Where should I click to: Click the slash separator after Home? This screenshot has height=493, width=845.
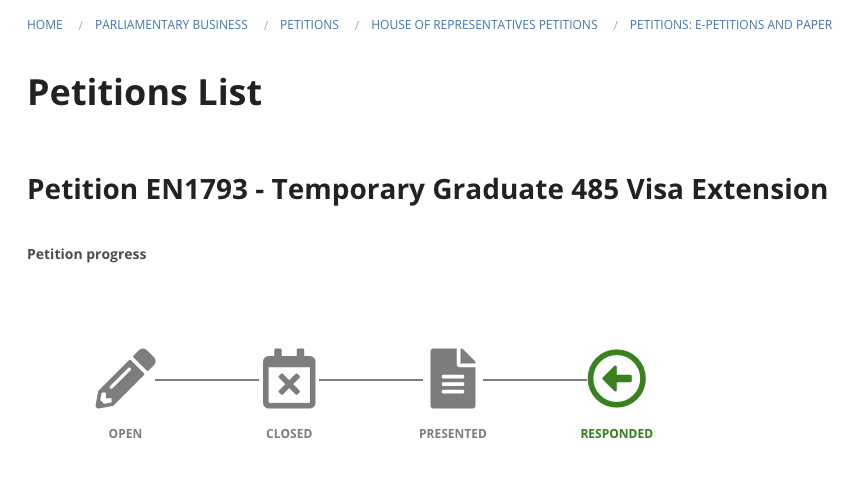tap(80, 25)
